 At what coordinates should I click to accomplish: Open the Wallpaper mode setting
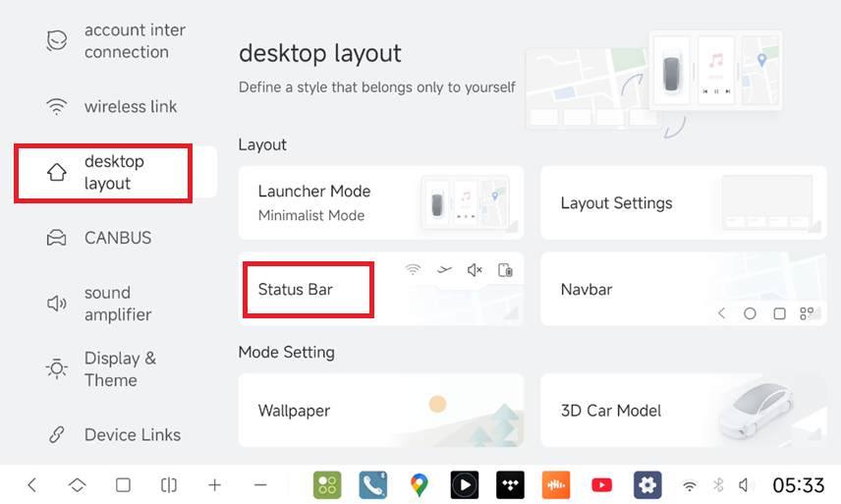tap(380, 411)
